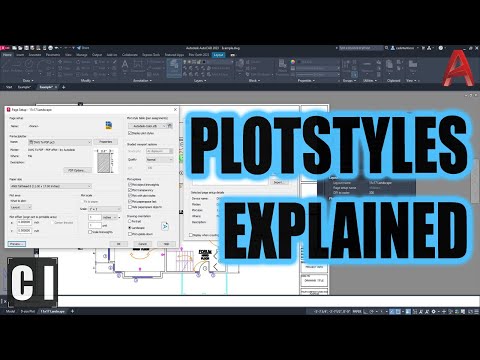Enable Scale lineweights checkbox
Viewport: 480px width, 360px height.
pos(90,232)
